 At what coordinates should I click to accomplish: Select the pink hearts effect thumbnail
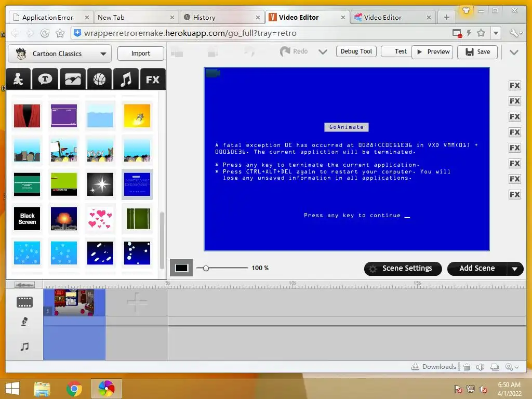pyautogui.click(x=100, y=219)
